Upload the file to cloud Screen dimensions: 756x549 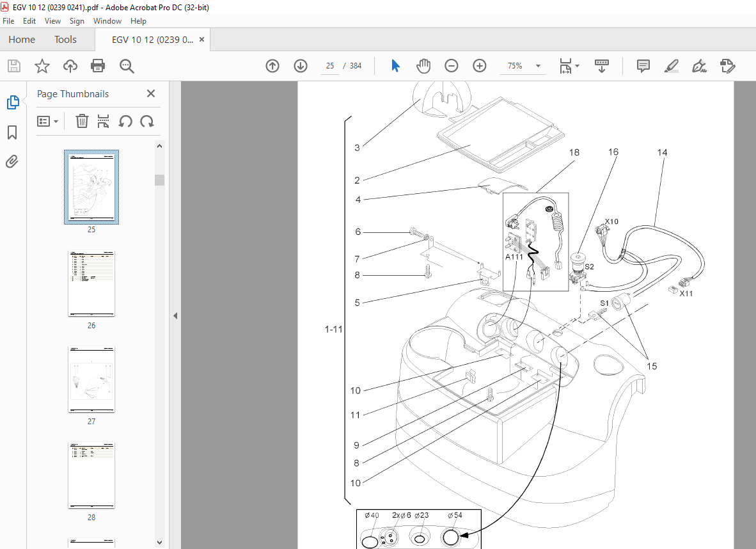70,66
